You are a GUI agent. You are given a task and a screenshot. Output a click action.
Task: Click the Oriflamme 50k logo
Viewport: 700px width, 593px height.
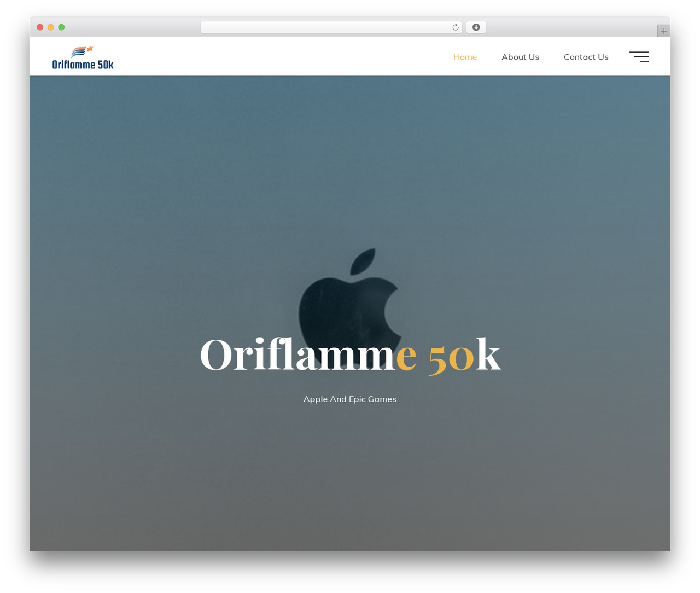click(83, 57)
